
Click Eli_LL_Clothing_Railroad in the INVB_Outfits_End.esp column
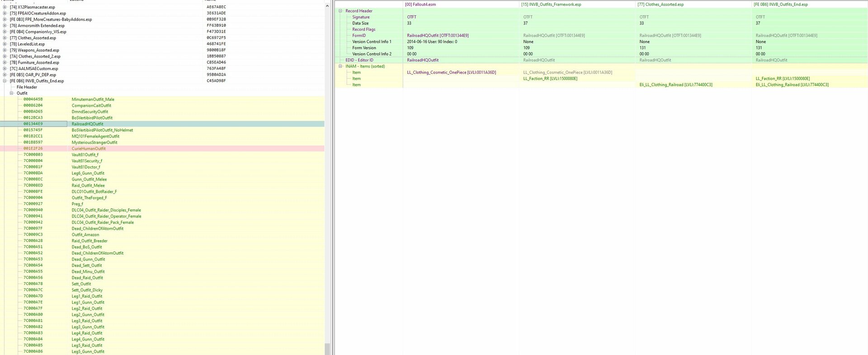(792, 85)
